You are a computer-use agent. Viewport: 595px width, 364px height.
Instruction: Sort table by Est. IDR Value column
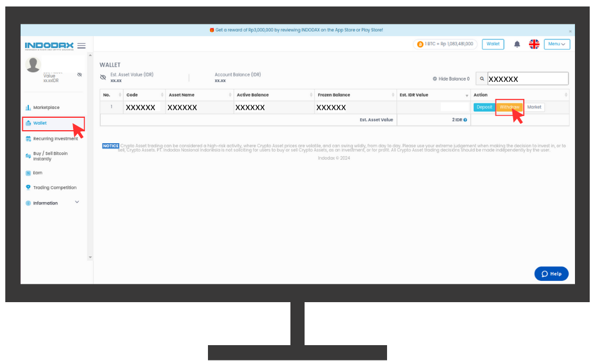click(434, 95)
